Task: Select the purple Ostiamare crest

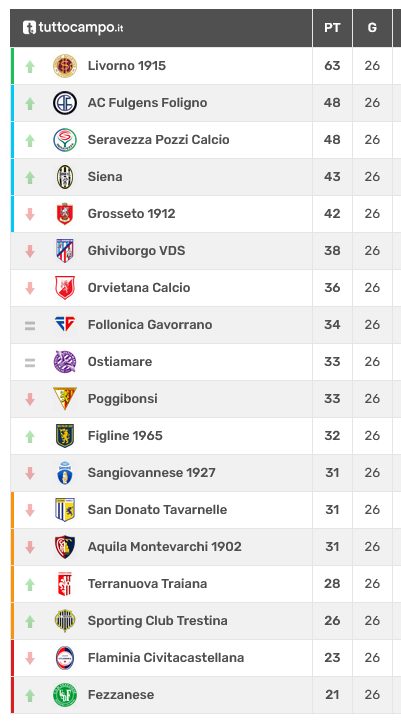Action: 65,362
